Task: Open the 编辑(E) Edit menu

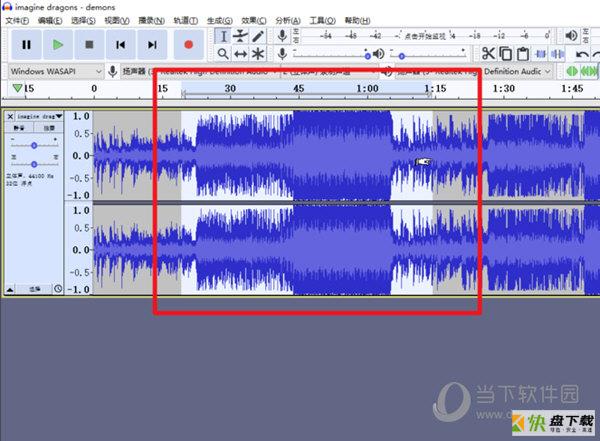Action: [x=50, y=21]
